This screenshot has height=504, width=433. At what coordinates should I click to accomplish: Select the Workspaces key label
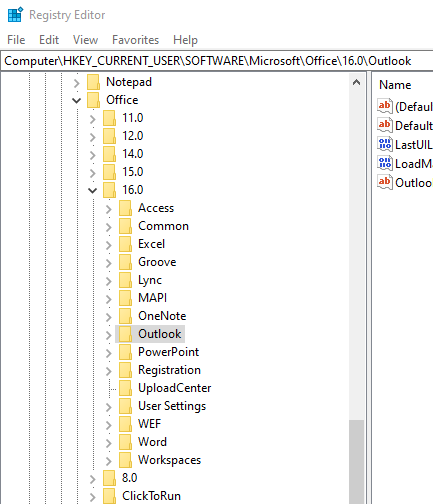(169, 460)
